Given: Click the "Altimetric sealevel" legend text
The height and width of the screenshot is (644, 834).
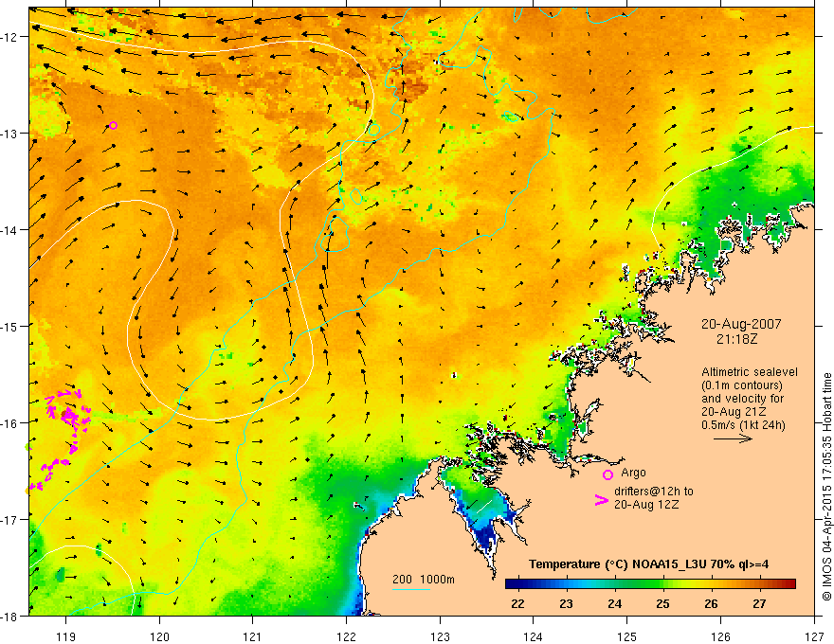Looking at the screenshot, I should 750,372.
